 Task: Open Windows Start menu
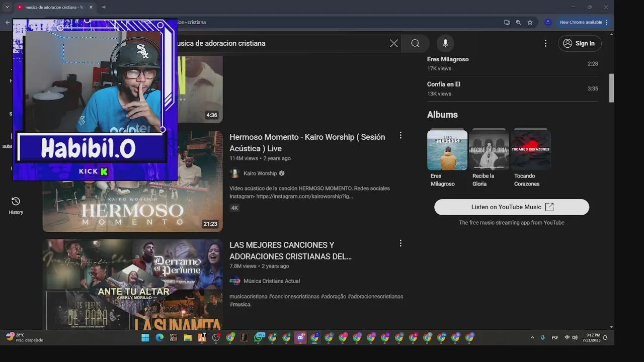pos(145,337)
